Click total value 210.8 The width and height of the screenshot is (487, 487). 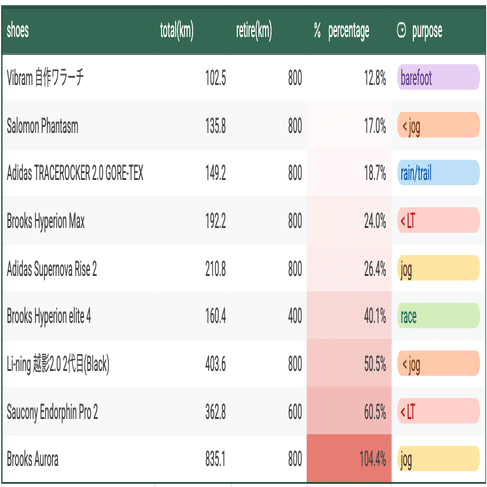(216, 269)
